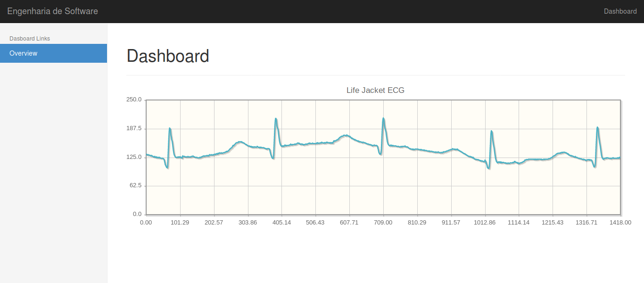Screen dimensions: 644x283
Task: Click the 0.00 x-axis label
Action: tap(146, 223)
